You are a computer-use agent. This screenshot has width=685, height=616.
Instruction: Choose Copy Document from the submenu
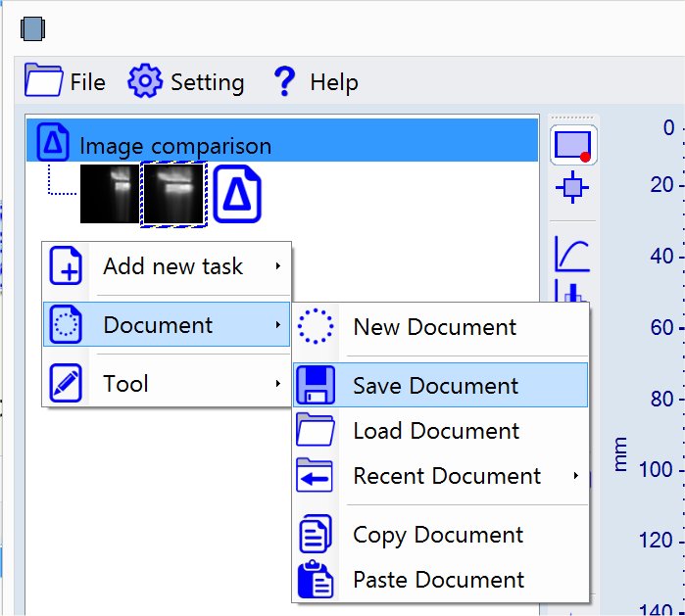(x=438, y=535)
